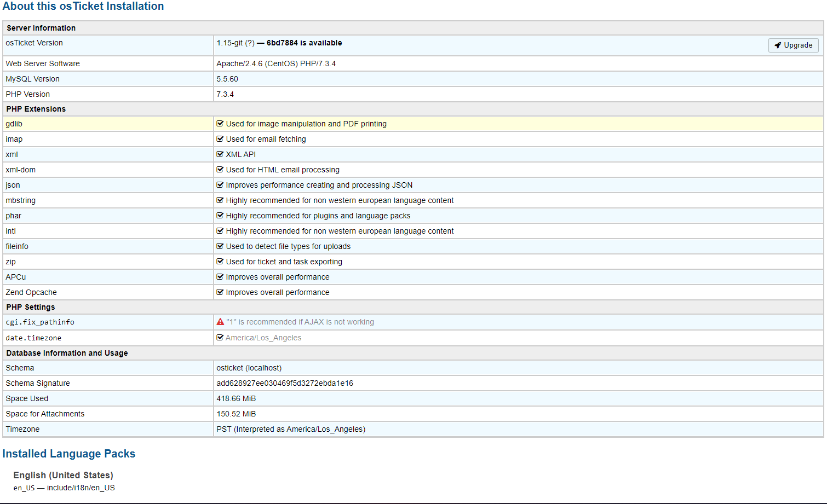Click the xml-dom check icon
Screen dimensions: 827x504
(x=220, y=170)
